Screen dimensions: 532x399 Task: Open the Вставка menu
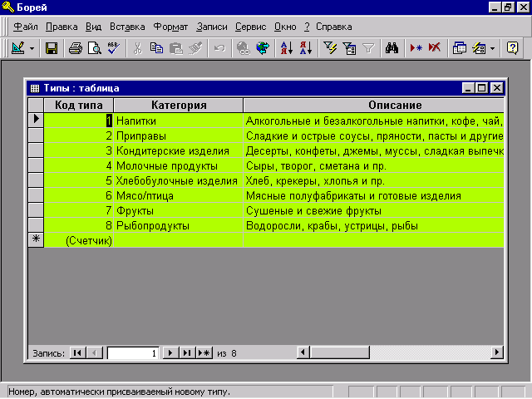click(127, 27)
